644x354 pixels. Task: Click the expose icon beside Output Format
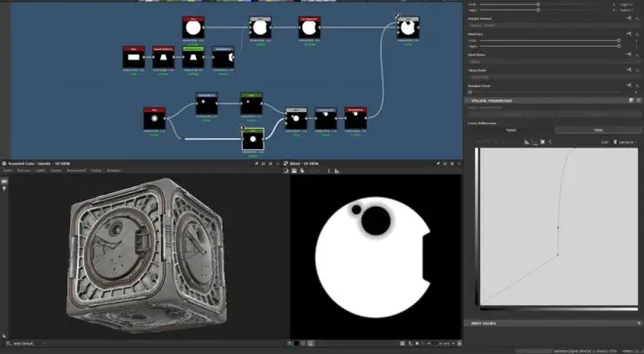[x=628, y=19]
